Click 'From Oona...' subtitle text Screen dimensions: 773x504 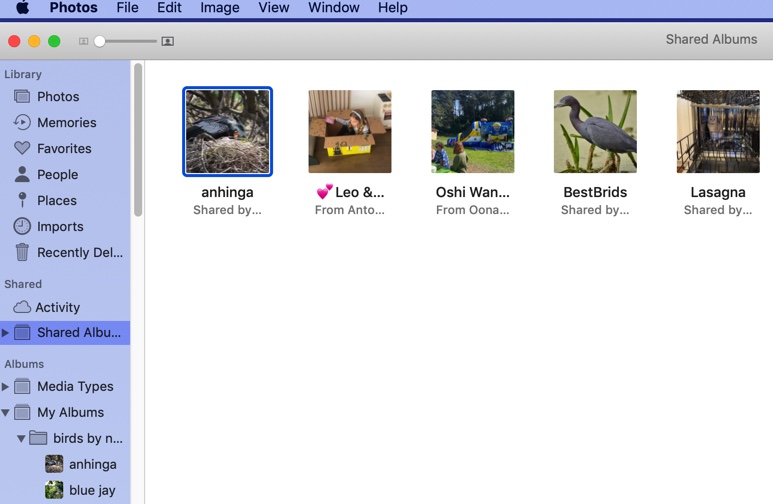473,210
